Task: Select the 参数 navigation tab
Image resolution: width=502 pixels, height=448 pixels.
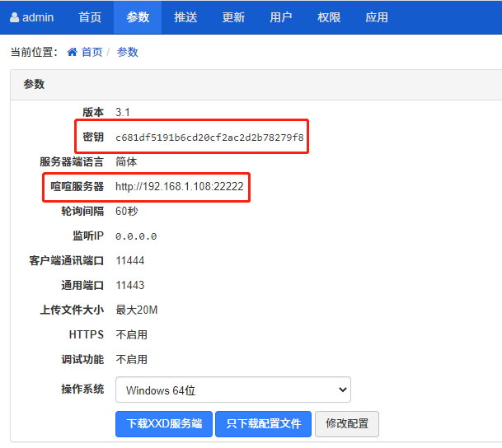Action: click(x=138, y=17)
